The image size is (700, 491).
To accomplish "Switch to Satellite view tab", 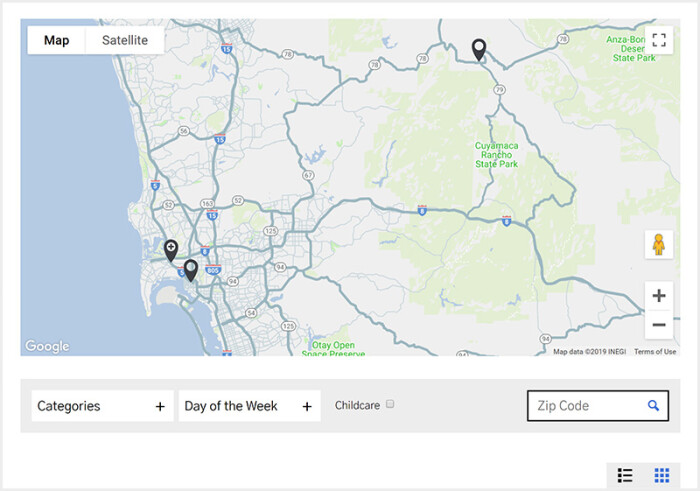I will 125,40.
